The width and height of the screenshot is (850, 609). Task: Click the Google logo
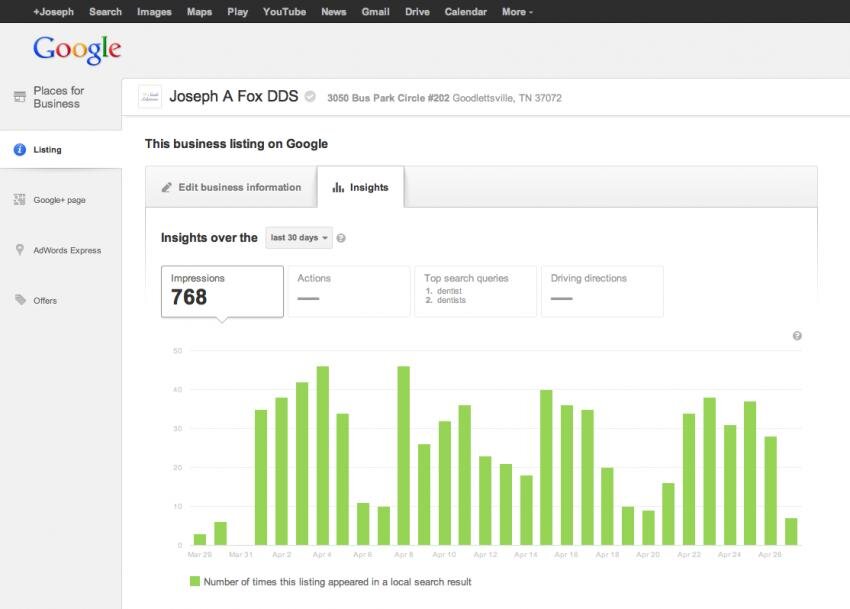[x=77, y=50]
